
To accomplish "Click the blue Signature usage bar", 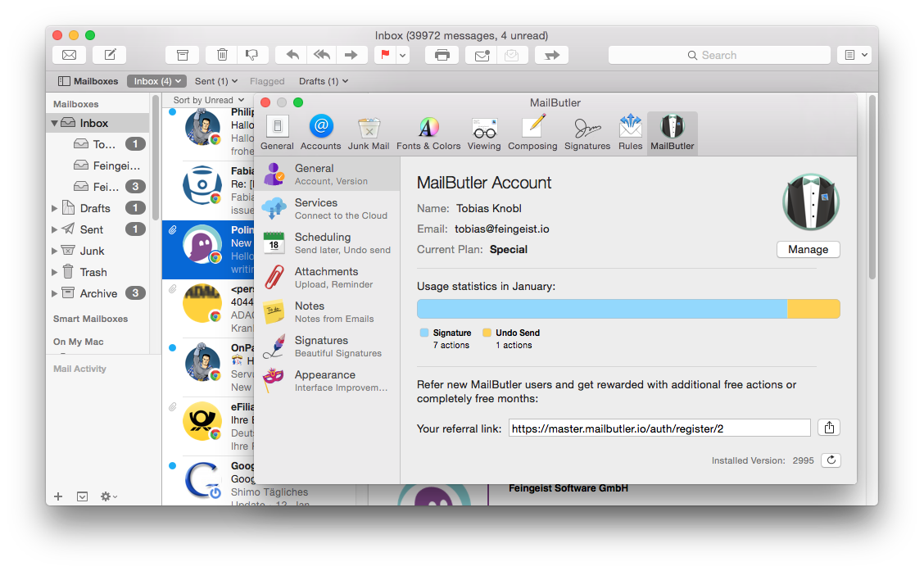I will click(601, 309).
